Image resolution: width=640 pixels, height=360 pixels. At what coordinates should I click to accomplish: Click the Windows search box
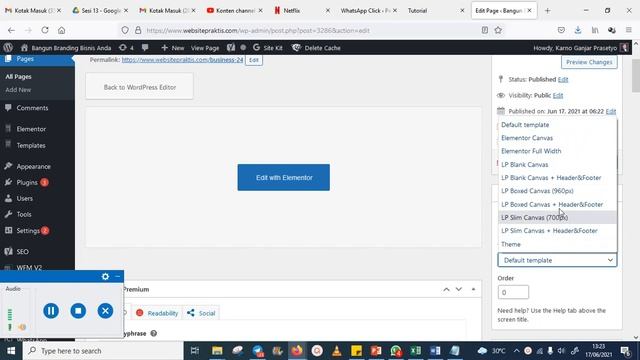pos(103,351)
